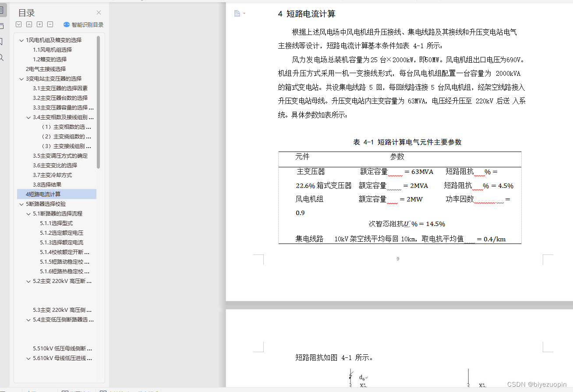573x392 pixels.
Task: Go to （3）主变接线组别 entry
Action: coord(66,146)
